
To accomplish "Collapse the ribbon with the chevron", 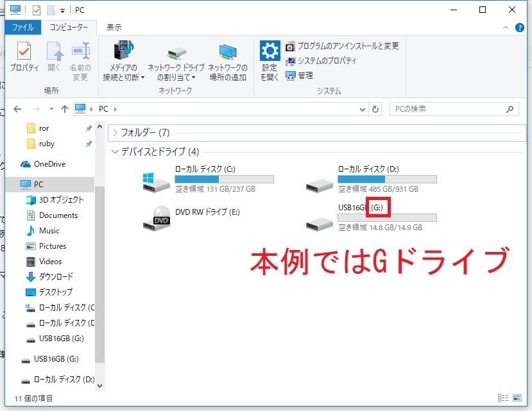I will pyautogui.click(x=506, y=28).
